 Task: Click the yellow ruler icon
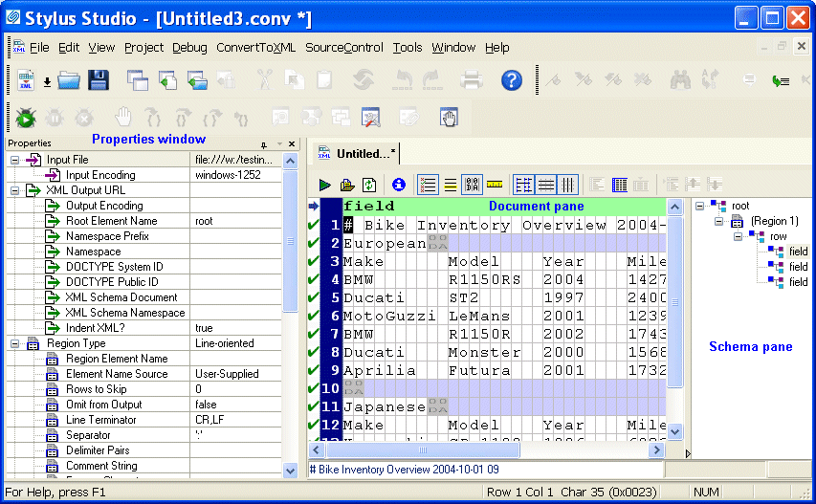coord(495,185)
